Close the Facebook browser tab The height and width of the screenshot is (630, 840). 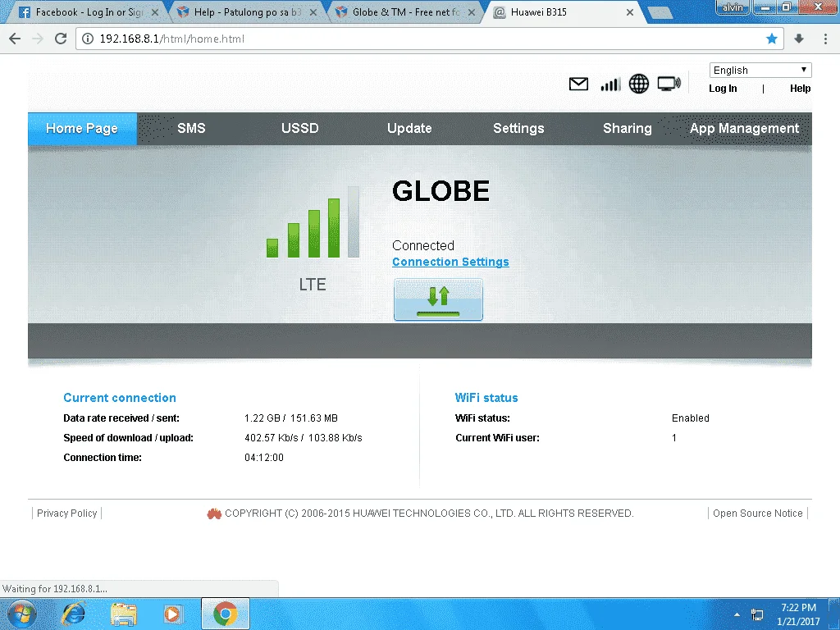(155, 11)
